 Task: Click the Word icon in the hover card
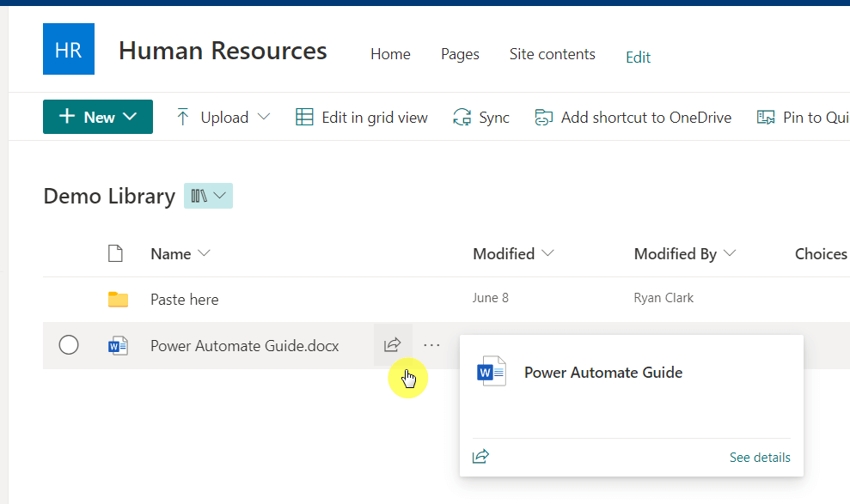(x=492, y=372)
